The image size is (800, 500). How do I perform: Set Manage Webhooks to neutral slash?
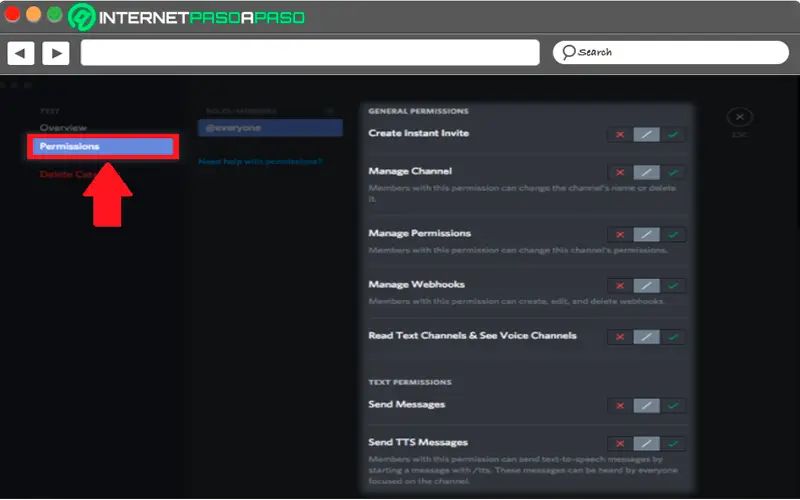646,286
